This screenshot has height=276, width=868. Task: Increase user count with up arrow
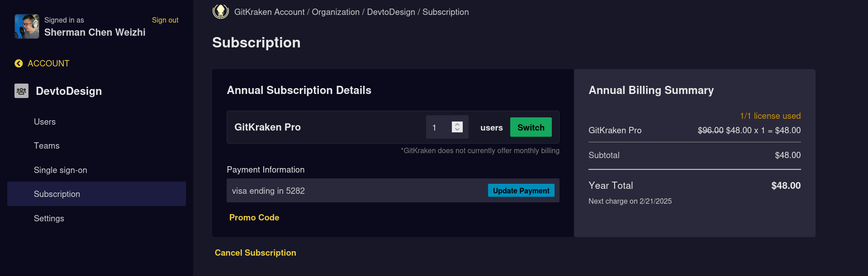click(x=457, y=124)
